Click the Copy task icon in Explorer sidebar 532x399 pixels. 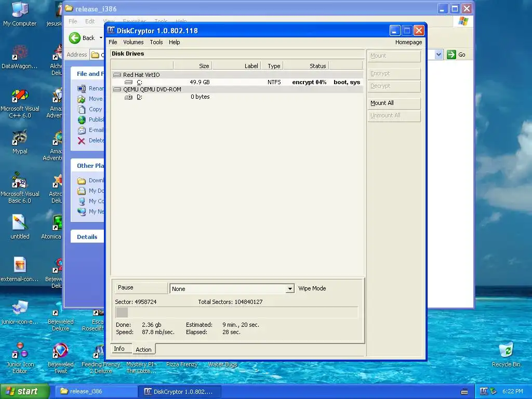(82, 109)
